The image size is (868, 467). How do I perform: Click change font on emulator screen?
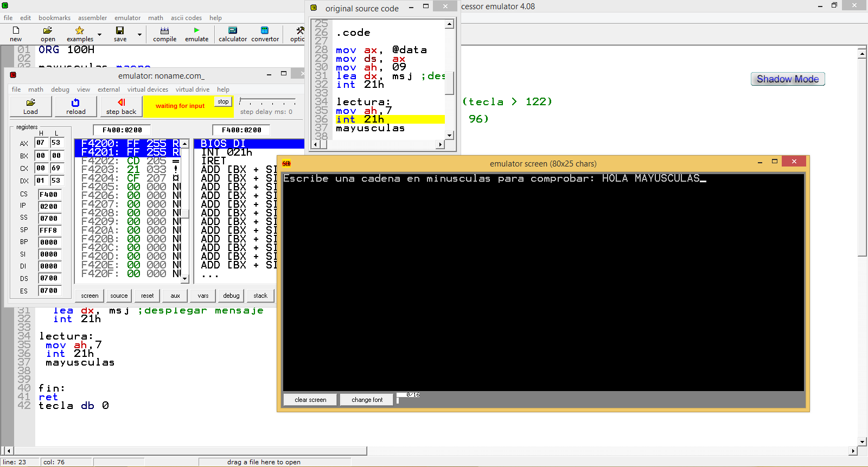pos(367,400)
